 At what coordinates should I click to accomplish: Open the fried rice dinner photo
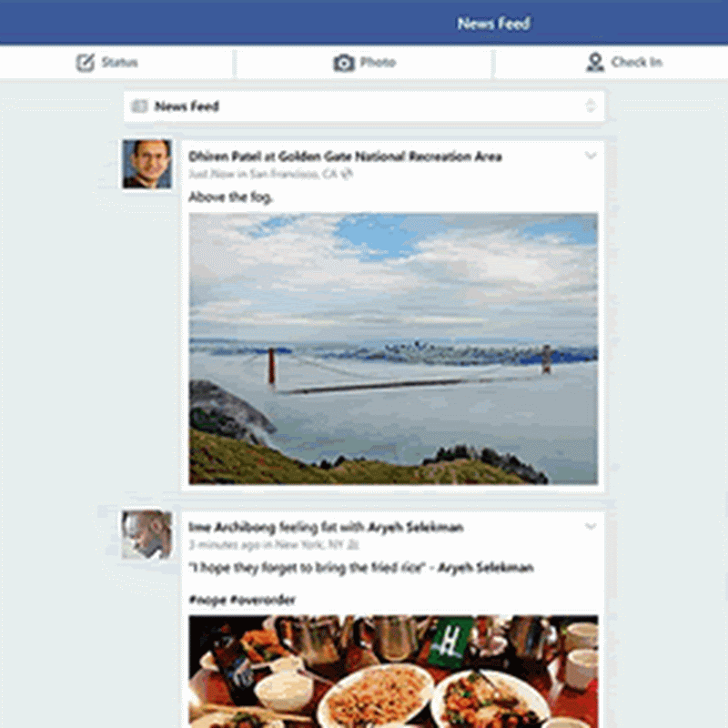tap(393, 672)
